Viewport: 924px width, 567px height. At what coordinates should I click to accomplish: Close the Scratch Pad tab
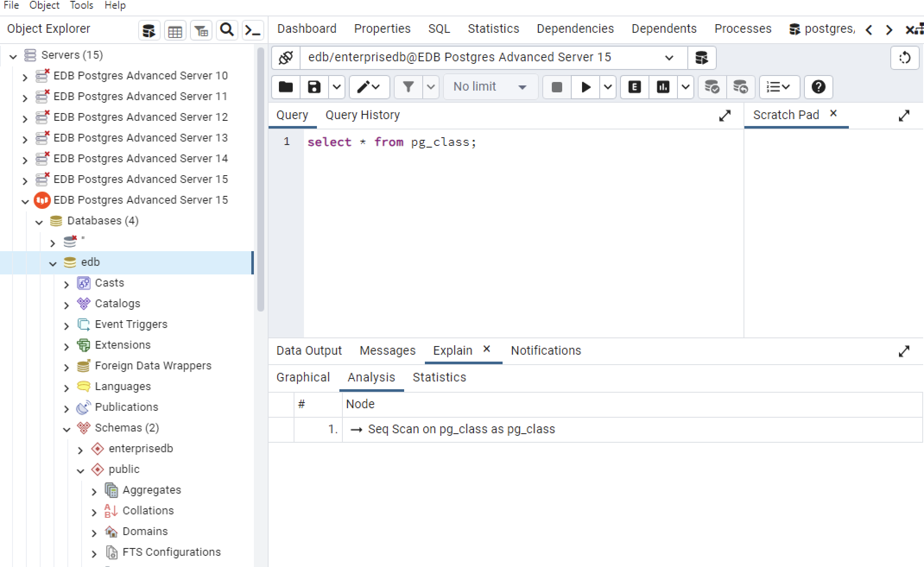click(833, 113)
